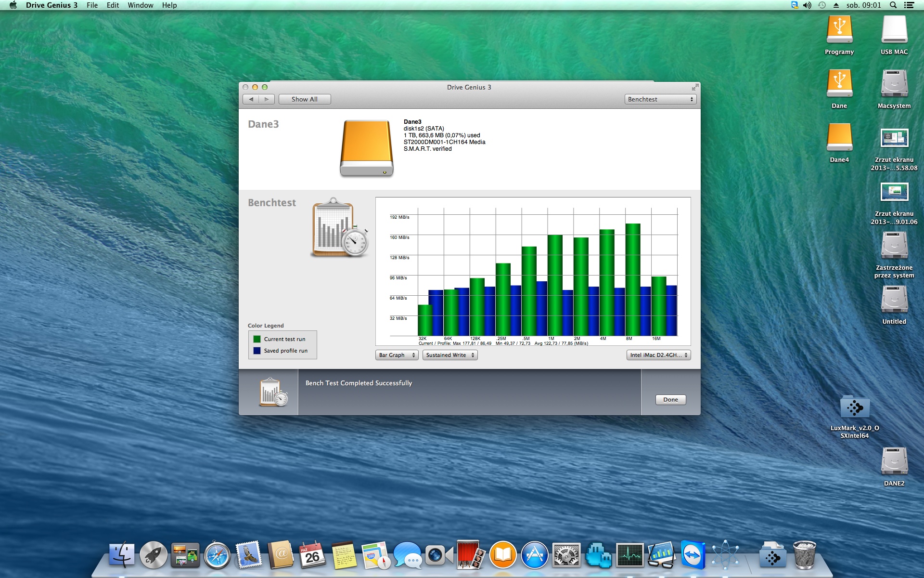
Task: Select the Macsystem drive on desktop
Action: click(x=894, y=89)
